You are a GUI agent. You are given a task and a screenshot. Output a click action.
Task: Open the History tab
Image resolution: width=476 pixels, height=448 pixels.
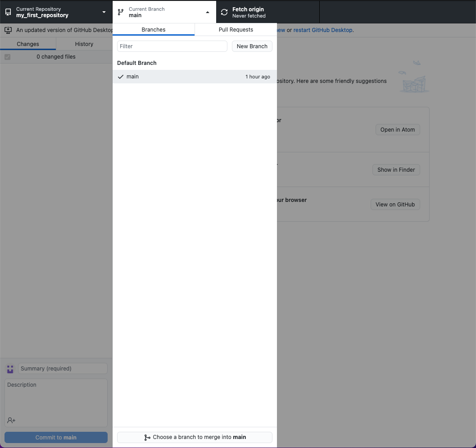point(84,44)
